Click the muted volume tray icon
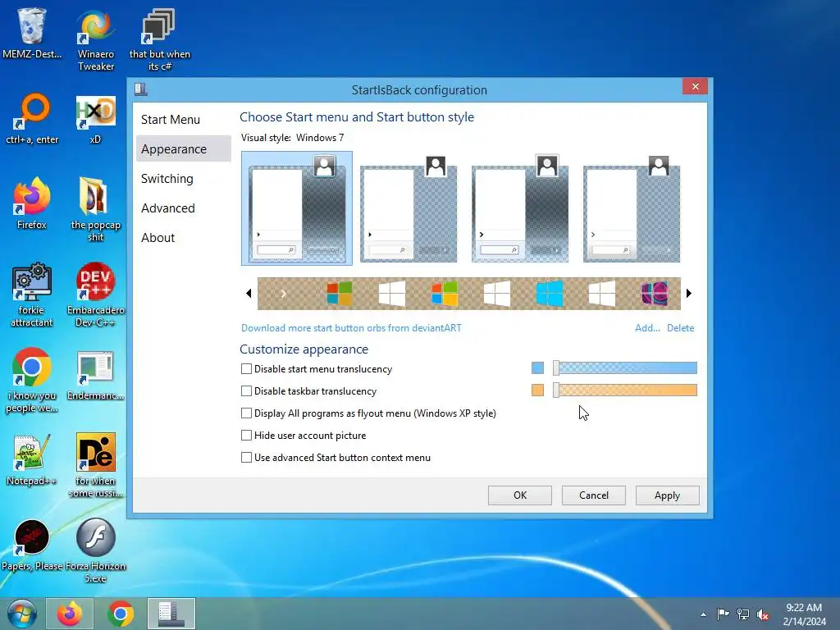Viewport: 840px width, 630px height. pos(763,614)
